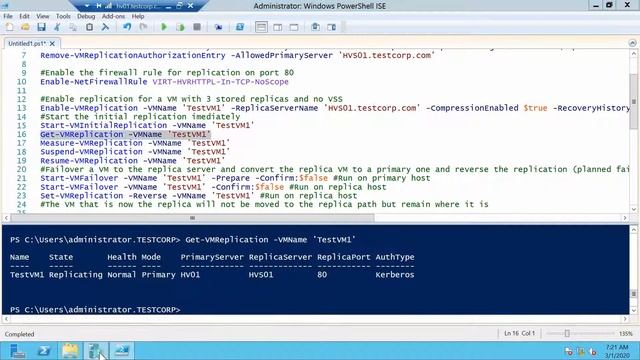This screenshot has width=640, height=360.
Task: Show script pane on the right layout
Action: coord(278,27)
